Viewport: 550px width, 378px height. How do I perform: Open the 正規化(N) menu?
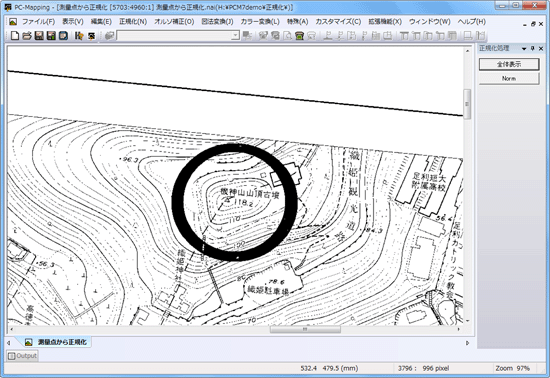tap(133, 22)
